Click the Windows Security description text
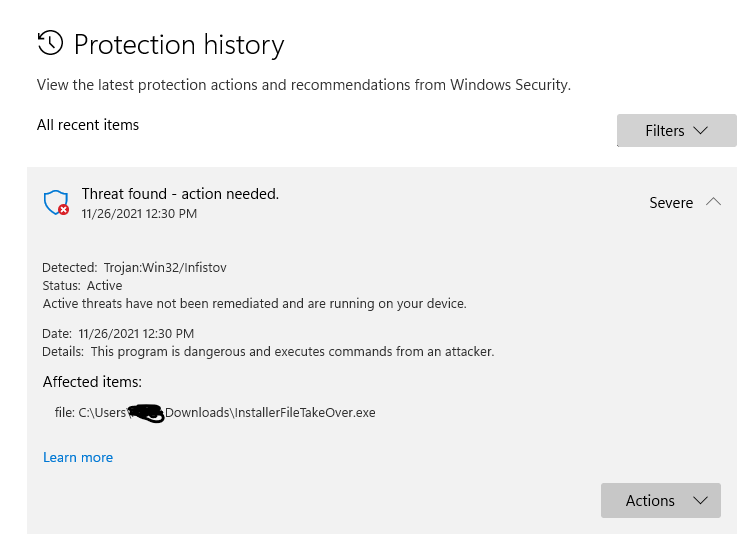748x545 pixels. tap(303, 85)
